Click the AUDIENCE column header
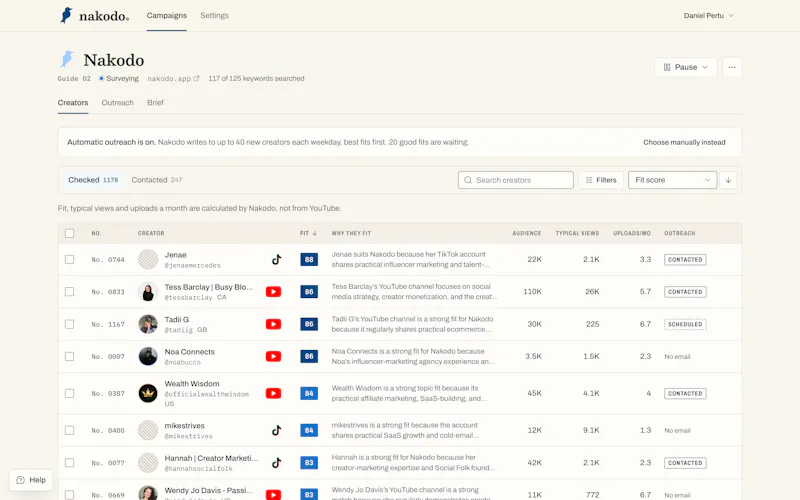800x500 pixels. (x=527, y=233)
